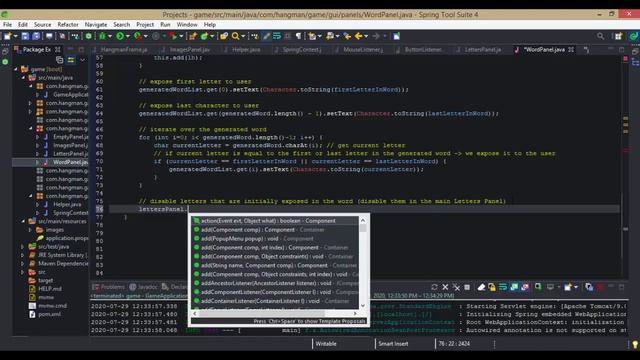This screenshot has height=360, width=640.
Task: Click the Last Edit Location icon
Action: (347, 36)
